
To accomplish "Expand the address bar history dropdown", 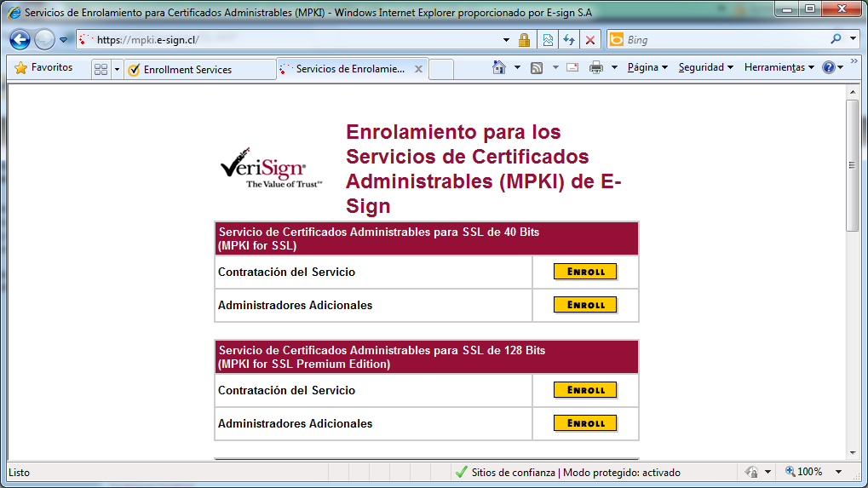I will pos(506,40).
